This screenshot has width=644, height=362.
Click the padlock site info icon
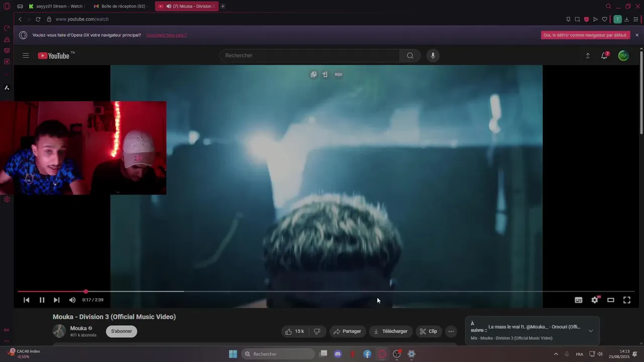(x=49, y=19)
